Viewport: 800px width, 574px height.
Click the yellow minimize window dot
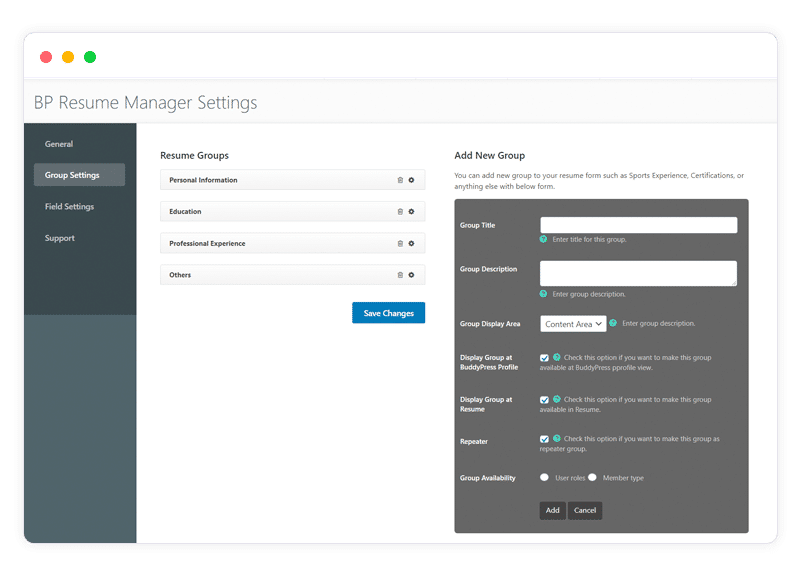tap(68, 57)
